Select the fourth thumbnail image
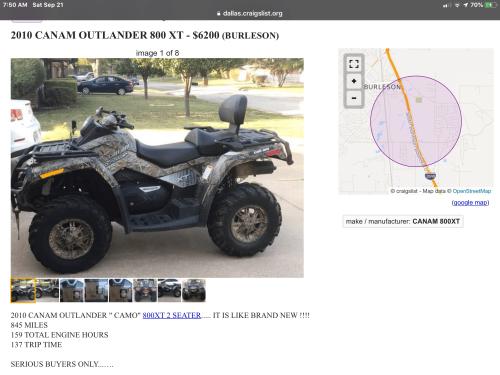The width and height of the screenshot is (500, 375). 96,291
